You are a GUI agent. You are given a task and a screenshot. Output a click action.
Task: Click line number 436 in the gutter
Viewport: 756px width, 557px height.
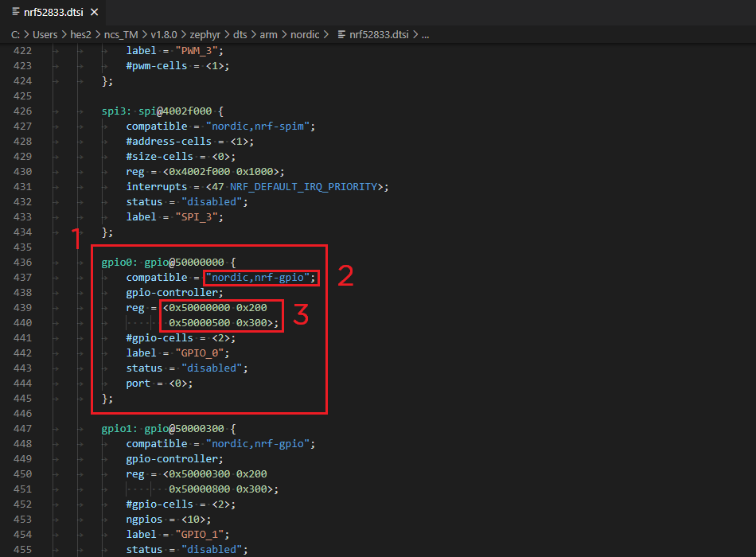[22, 263]
